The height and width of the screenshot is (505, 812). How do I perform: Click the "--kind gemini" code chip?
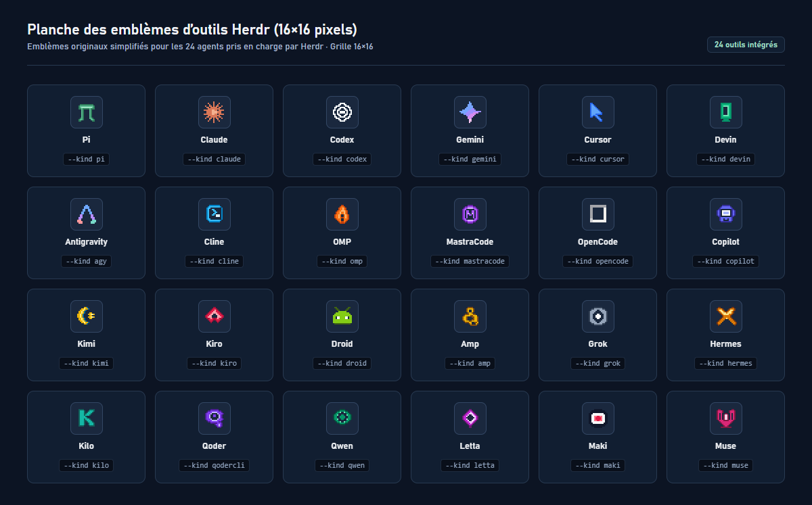[470, 160]
